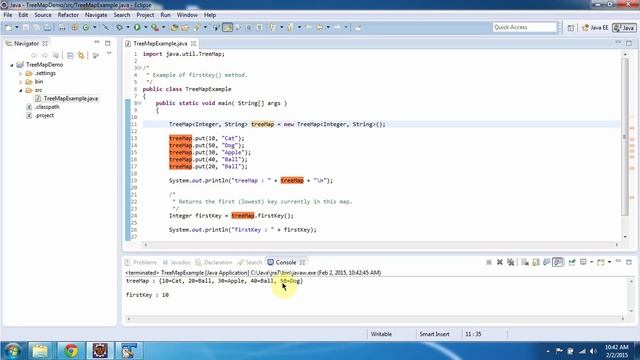
Task: Open the Window menu
Action: pos(187,15)
